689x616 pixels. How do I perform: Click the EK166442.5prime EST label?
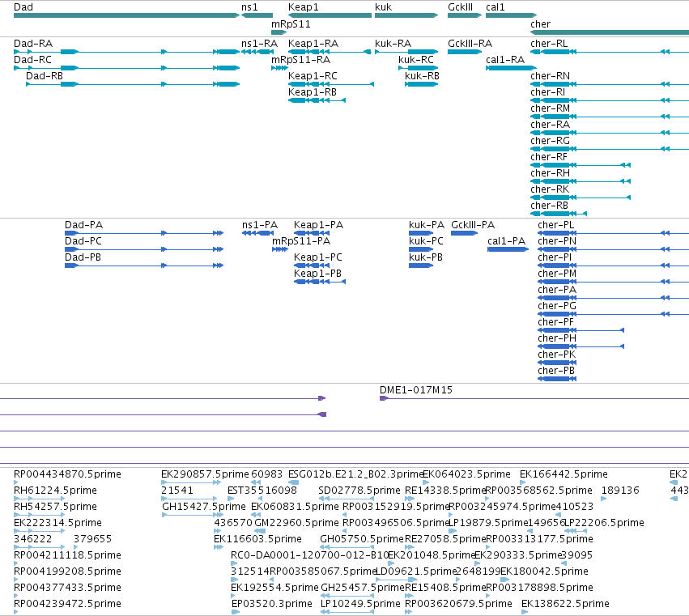pyautogui.click(x=564, y=474)
